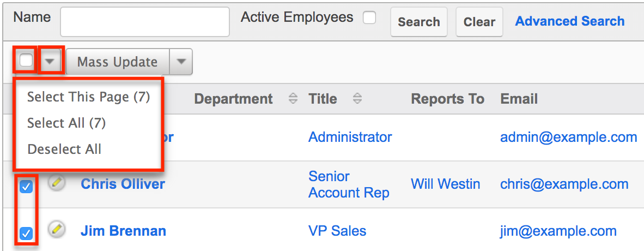Screen dimensions: 644x251
Task: Click the Name search input field
Action: pos(145,22)
